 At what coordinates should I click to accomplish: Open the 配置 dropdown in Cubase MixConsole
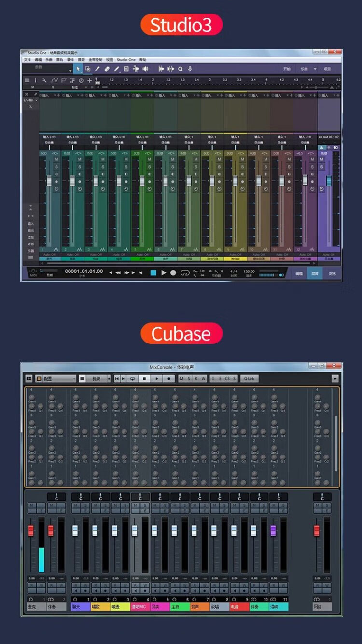click(56, 379)
